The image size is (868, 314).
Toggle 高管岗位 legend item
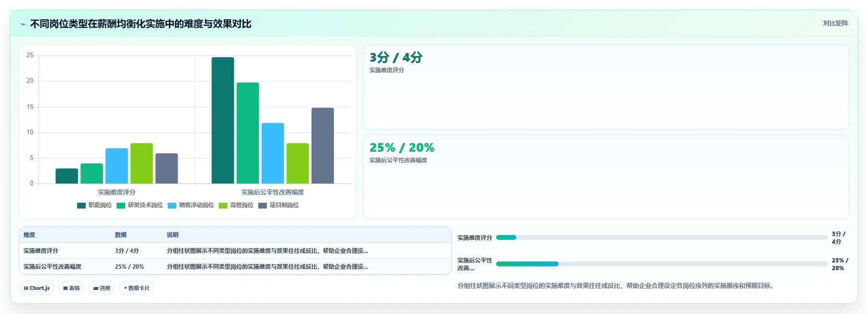[236, 206]
